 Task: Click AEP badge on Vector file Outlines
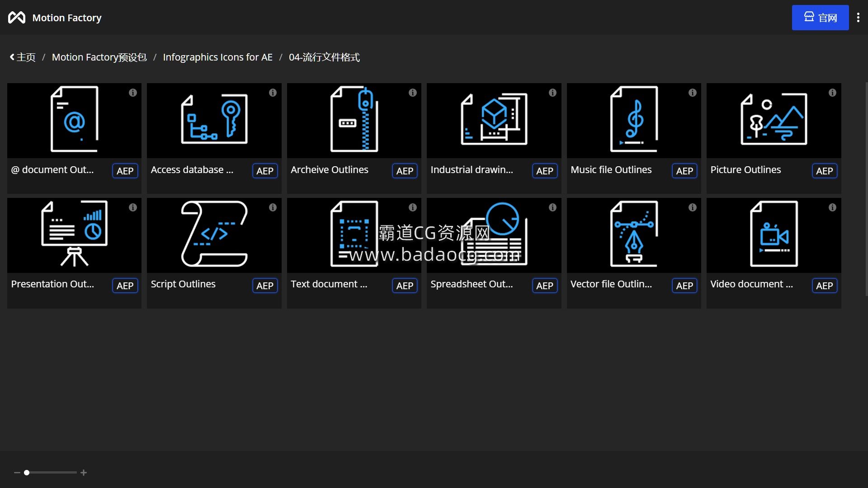point(684,286)
